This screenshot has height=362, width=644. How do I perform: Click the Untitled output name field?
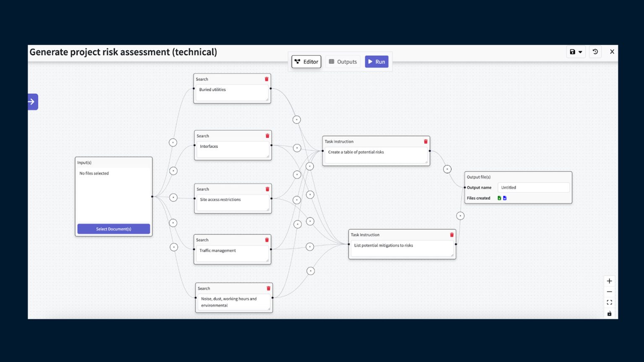[533, 187]
